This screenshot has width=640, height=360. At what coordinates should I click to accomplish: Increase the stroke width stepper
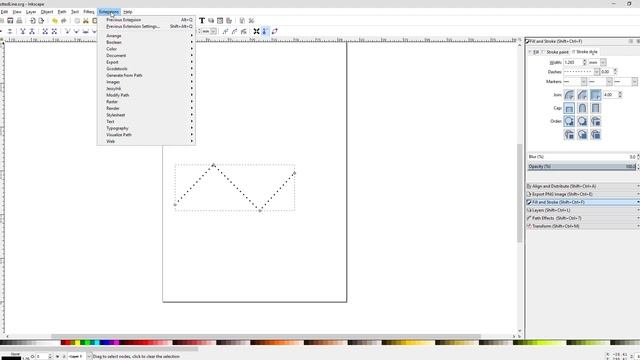(584, 60)
